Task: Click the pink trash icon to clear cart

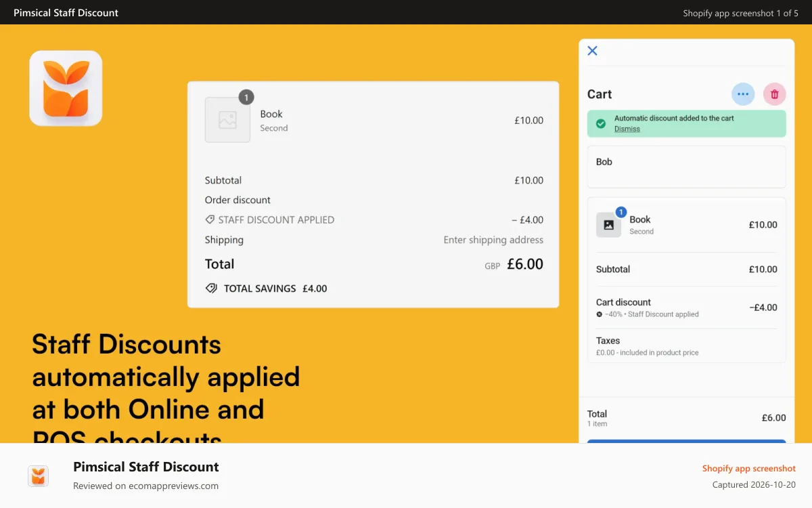Action: point(775,94)
